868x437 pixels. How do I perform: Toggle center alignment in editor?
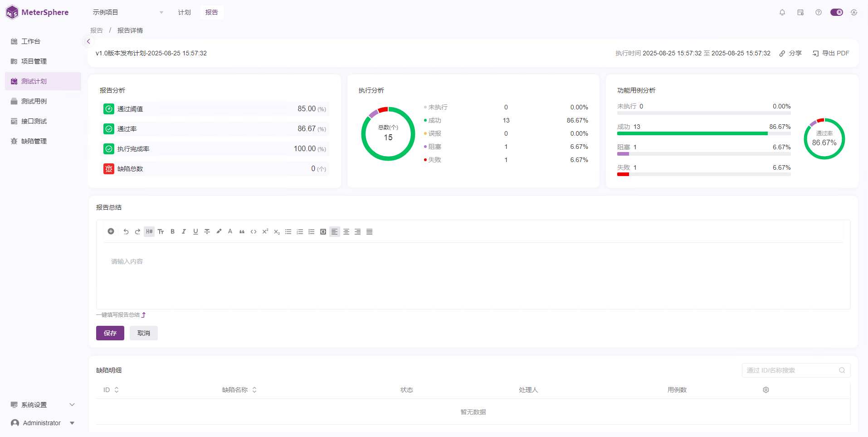(x=346, y=231)
